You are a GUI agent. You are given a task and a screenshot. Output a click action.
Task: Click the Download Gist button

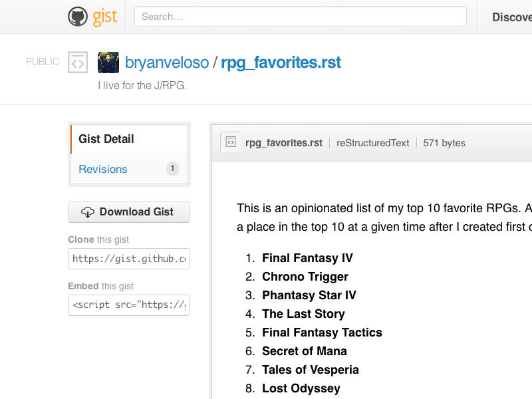tap(129, 212)
